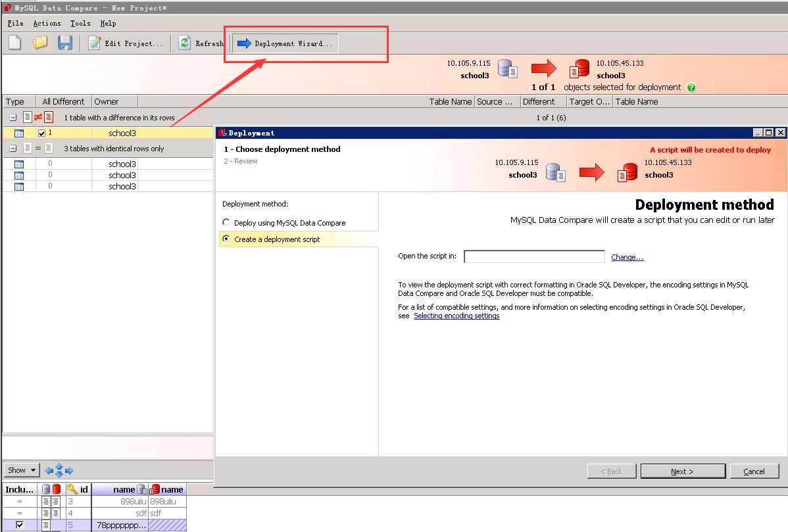This screenshot has width=788, height=532.
Task: Click the right blue navigation arrow
Action: point(69,471)
